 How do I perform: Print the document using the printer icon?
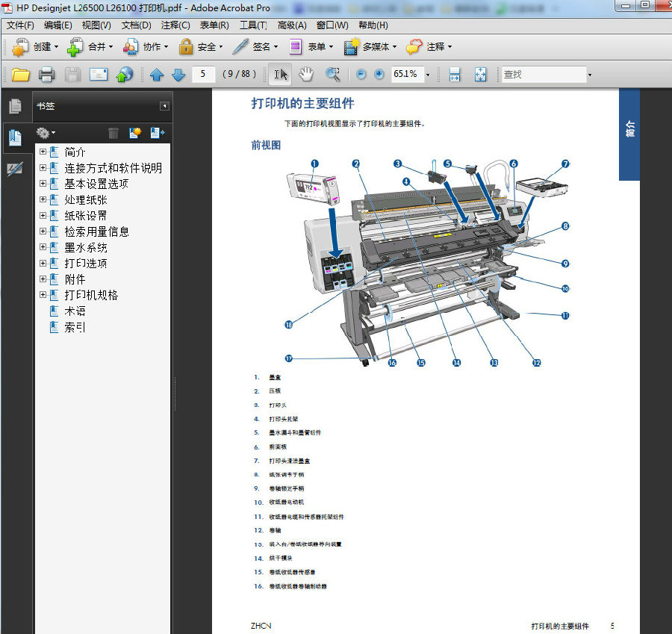[x=47, y=75]
